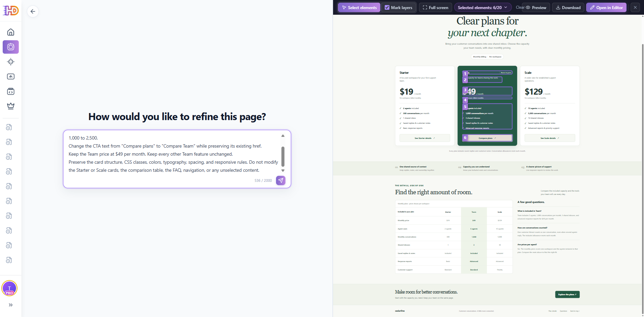Switch preview to Full screen

pos(435,7)
